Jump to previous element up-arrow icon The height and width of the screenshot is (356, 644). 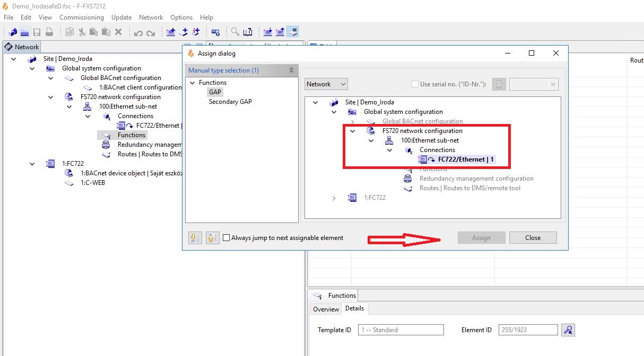(211, 238)
